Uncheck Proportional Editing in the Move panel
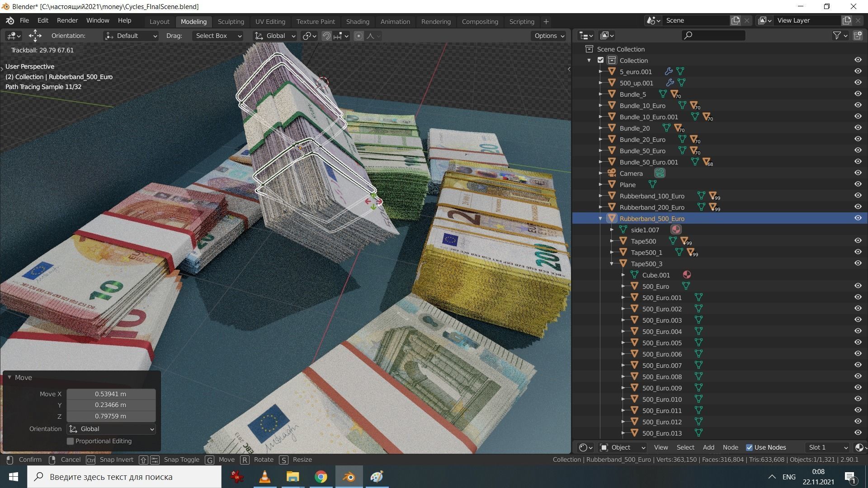The height and width of the screenshot is (488, 868). pos(70,441)
